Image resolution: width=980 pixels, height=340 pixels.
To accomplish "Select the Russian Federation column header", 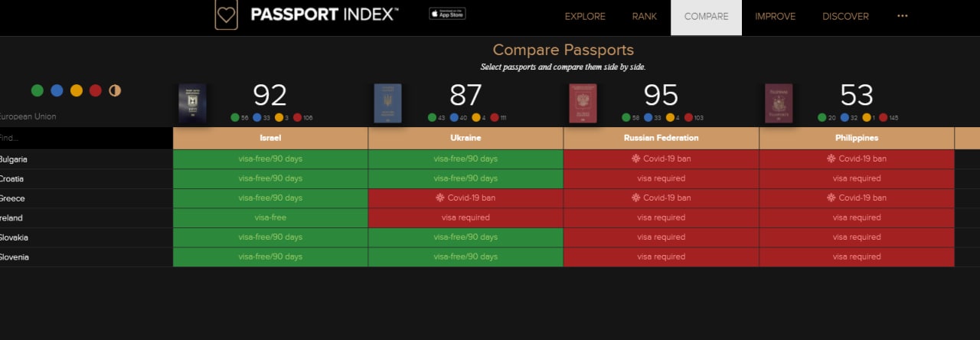I will click(661, 138).
